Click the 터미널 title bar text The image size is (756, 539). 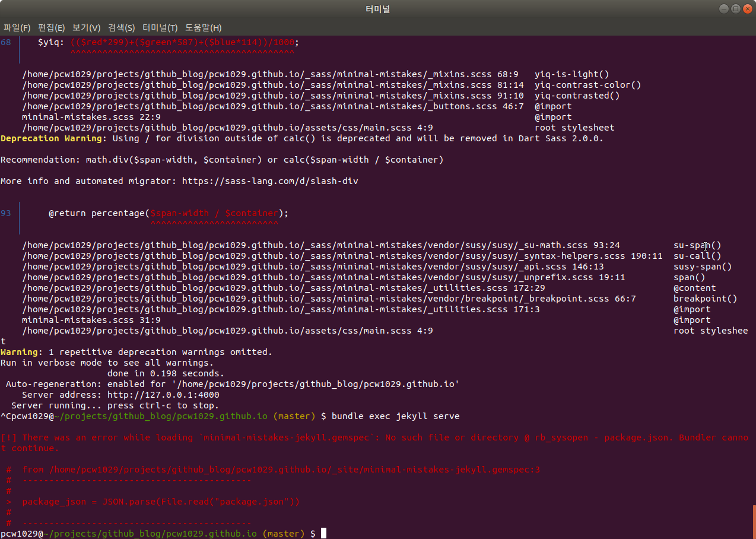(377, 8)
